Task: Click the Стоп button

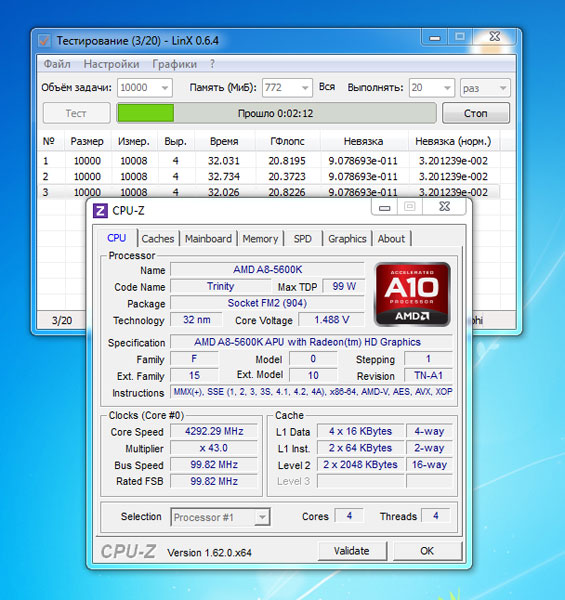Action: pos(475,113)
